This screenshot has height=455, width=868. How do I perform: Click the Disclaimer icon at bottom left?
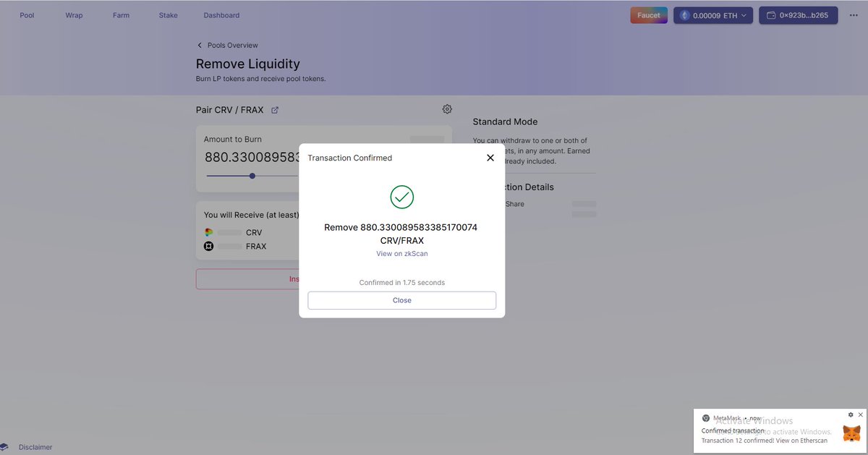[x=4, y=447]
